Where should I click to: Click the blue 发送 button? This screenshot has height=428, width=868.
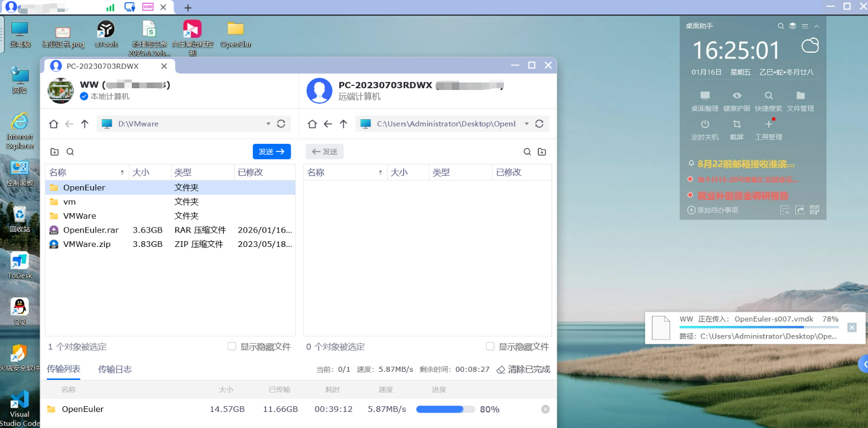[272, 152]
